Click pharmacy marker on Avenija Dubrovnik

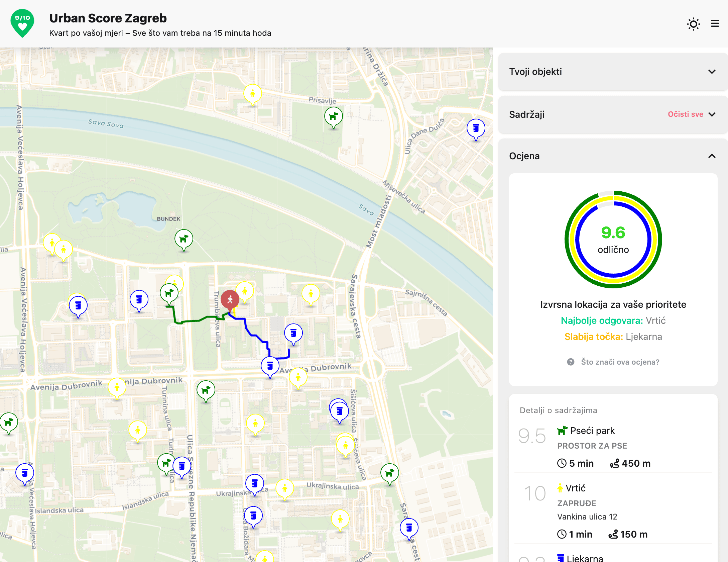[x=270, y=367]
